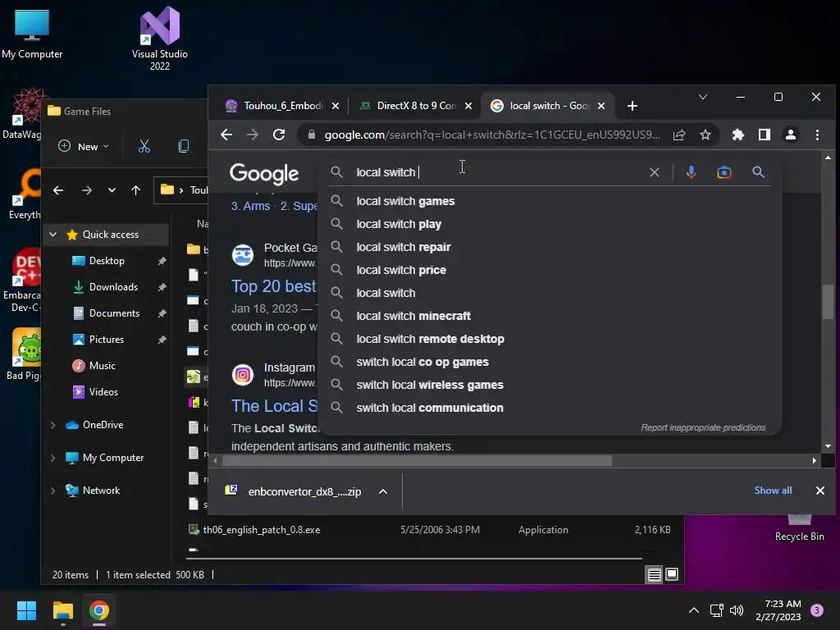Screen dimensions: 840x630
Task: Expand OneDrive in navigation pane
Action: 53,425
